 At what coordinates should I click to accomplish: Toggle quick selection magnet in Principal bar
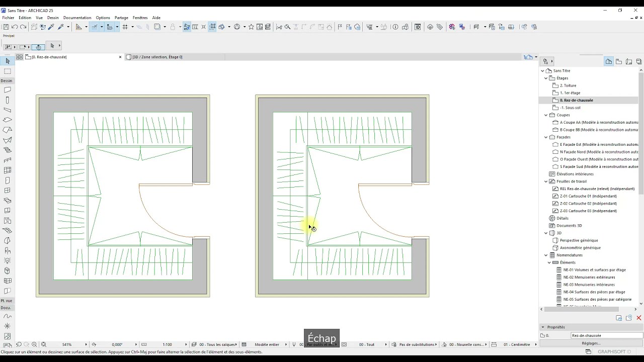pyautogui.click(x=38, y=47)
